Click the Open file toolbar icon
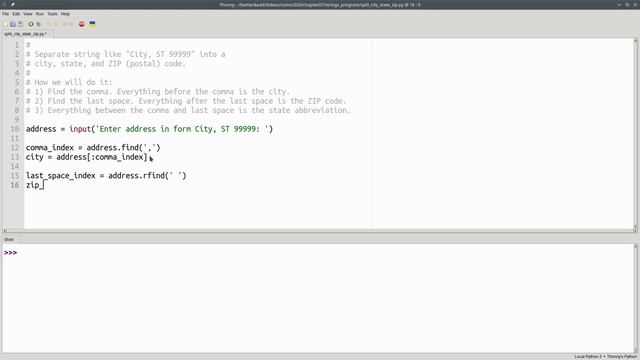 coord(13,24)
